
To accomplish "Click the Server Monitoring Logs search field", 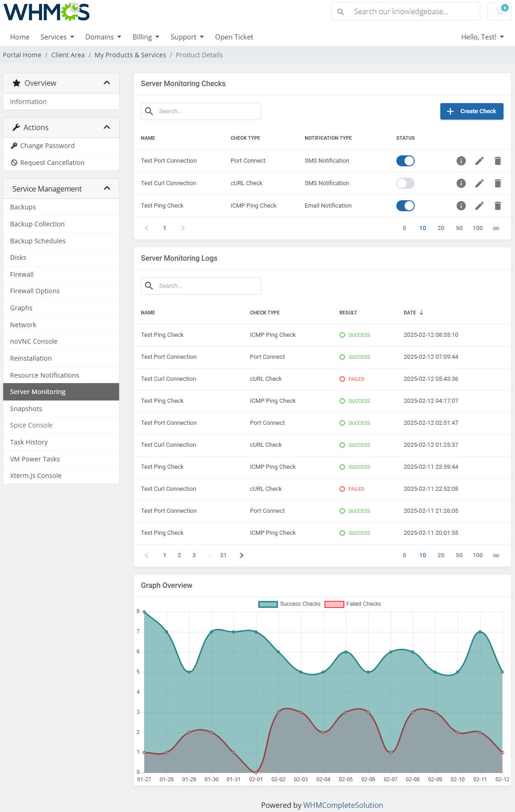I will tap(207, 286).
